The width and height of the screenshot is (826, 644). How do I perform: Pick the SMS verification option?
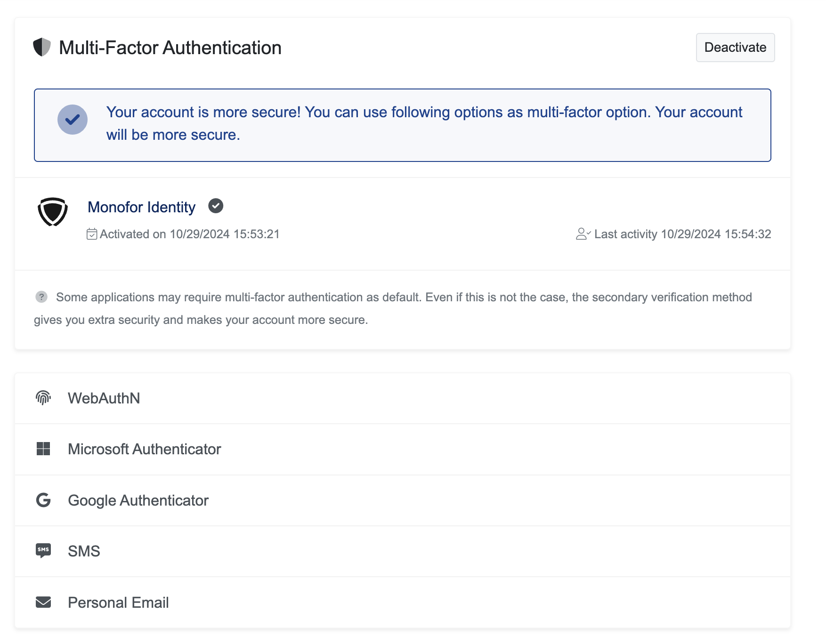[x=84, y=551]
